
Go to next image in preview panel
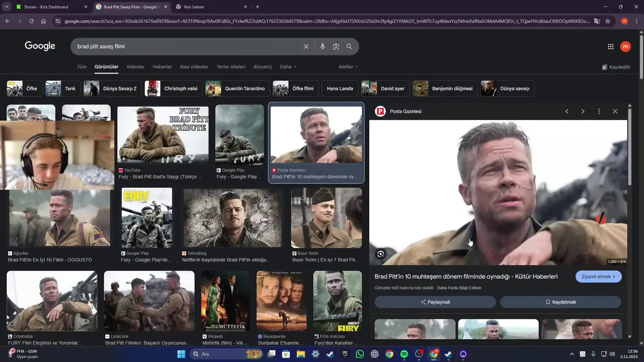583,111
